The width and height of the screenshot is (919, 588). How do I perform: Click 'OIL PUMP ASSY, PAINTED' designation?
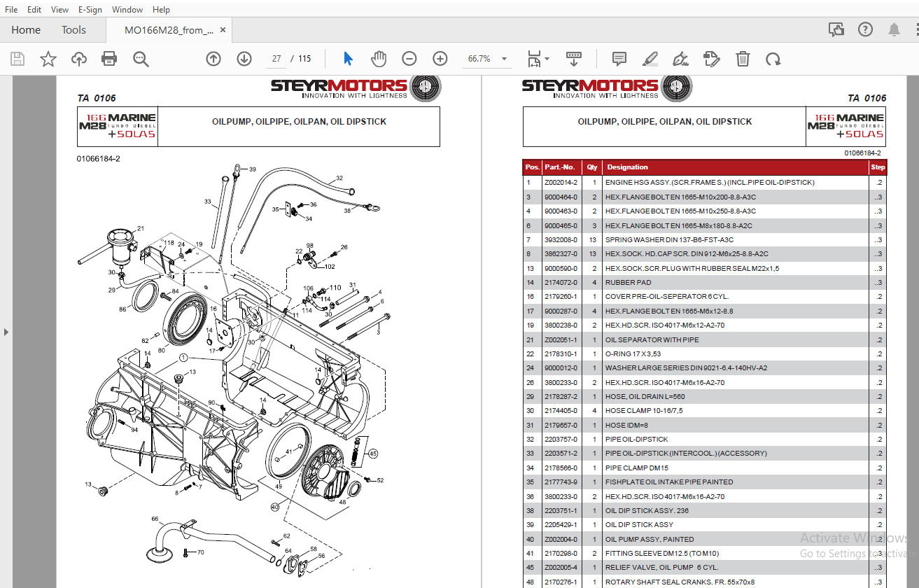pyautogui.click(x=650, y=539)
